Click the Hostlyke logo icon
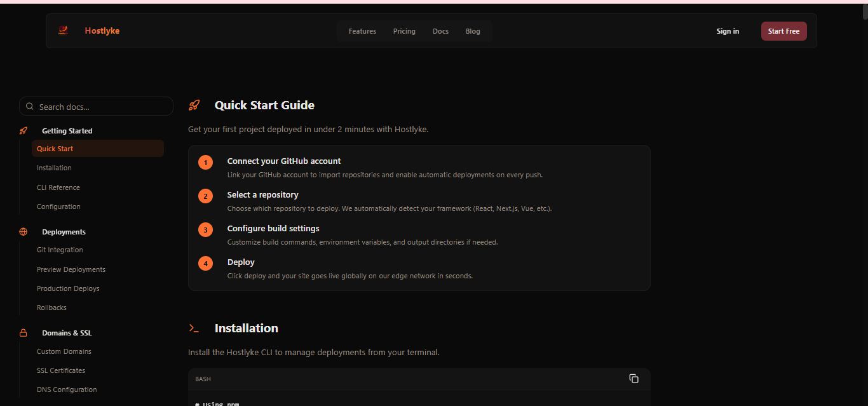Screen dimensions: 868x406 pos(63,30)
